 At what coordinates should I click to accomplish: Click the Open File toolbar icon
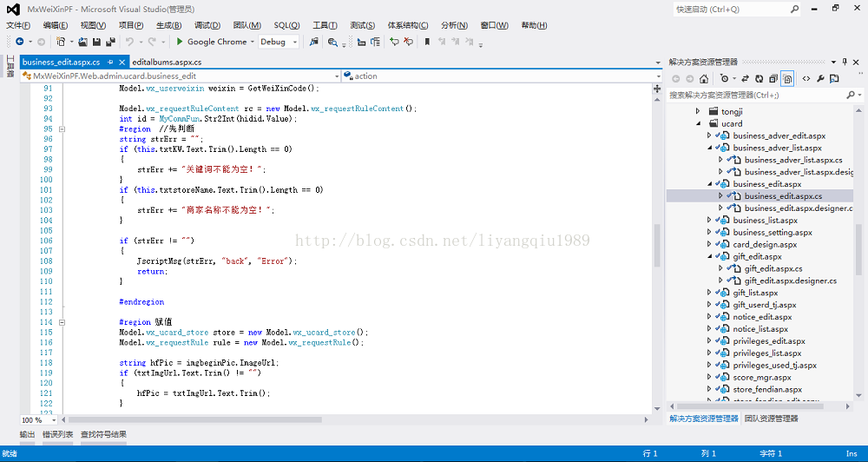83,42
